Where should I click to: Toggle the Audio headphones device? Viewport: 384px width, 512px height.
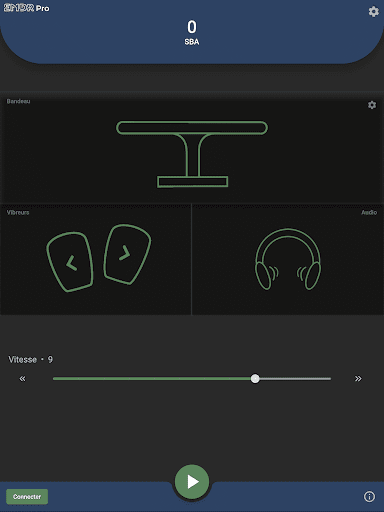tap(288, 259)
